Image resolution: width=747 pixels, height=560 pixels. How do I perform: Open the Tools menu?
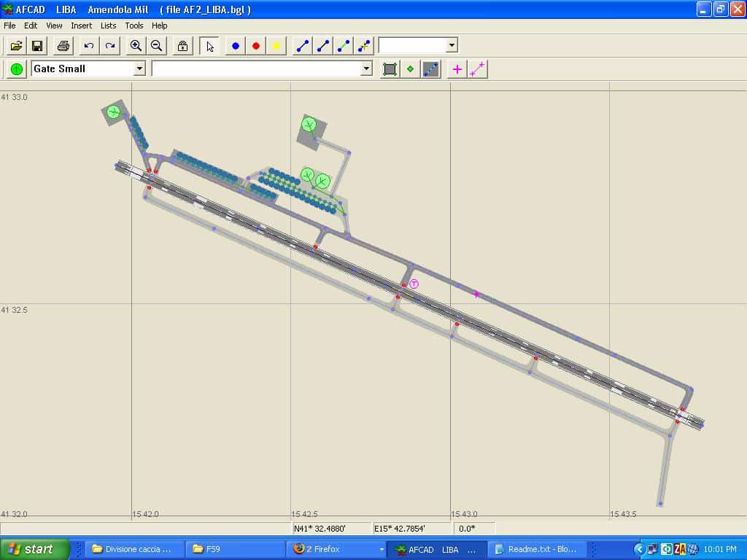click(x=134, y=26)
